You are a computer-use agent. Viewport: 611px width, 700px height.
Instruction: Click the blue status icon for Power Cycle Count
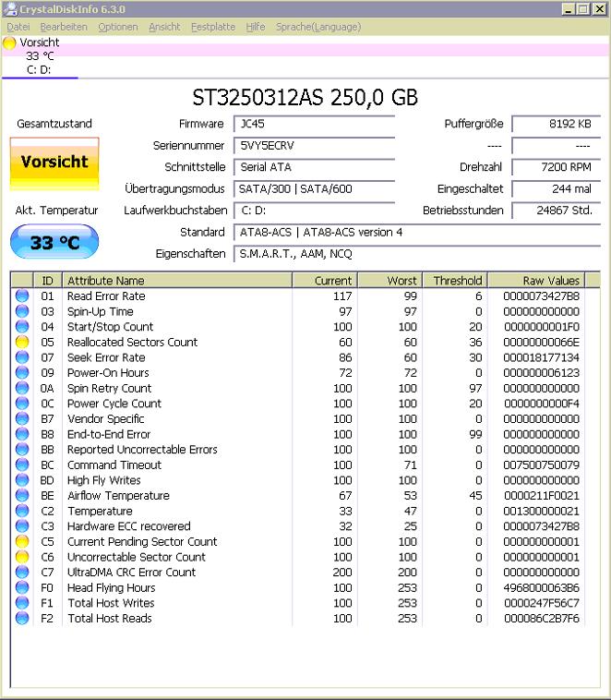pyautogui.click(x=22, y=404)
